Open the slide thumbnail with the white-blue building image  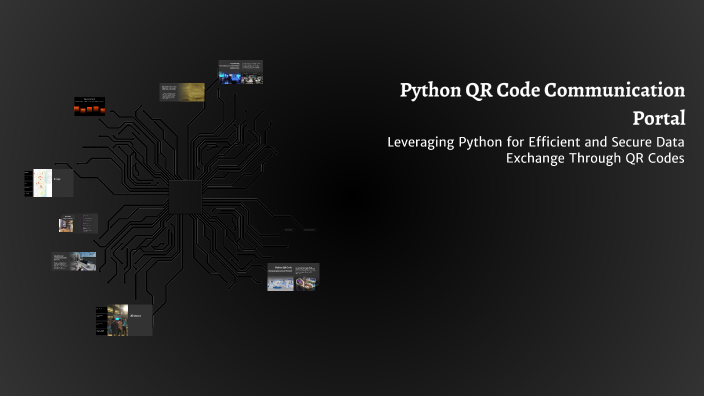click(x=74, y=261)
